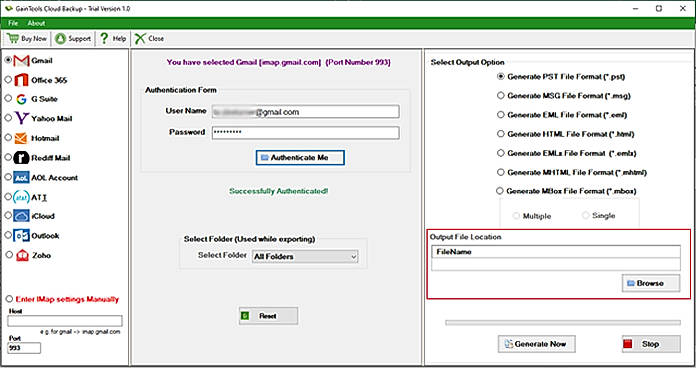Click the Authenticate Me button
Viewport: 696px width, 368px height.
pyautogui.click(x=300, y=158)
